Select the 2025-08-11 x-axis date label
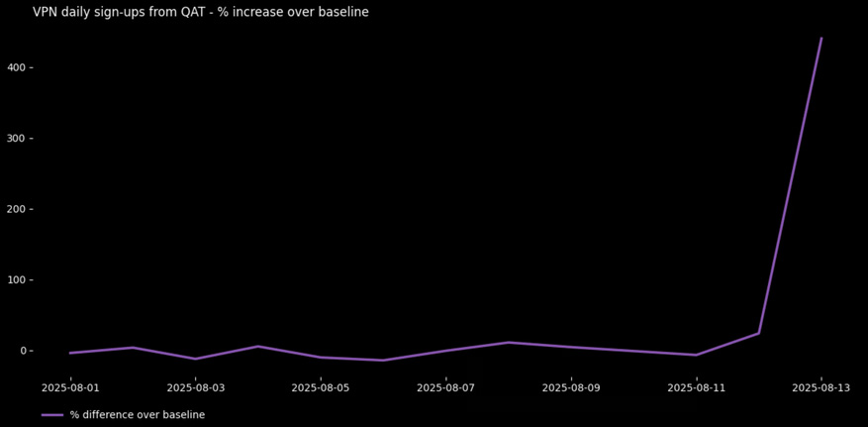 696,387
